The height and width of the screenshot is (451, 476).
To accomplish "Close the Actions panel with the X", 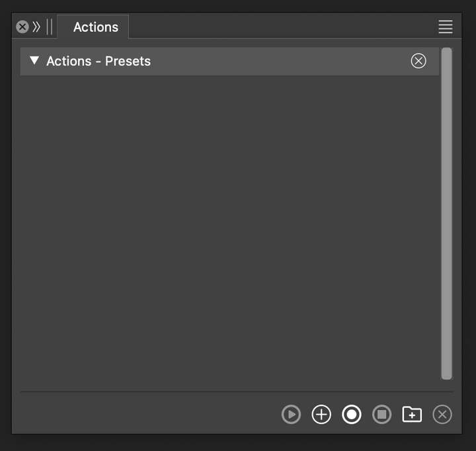I will pyautogui.click(x=22, y=26).
